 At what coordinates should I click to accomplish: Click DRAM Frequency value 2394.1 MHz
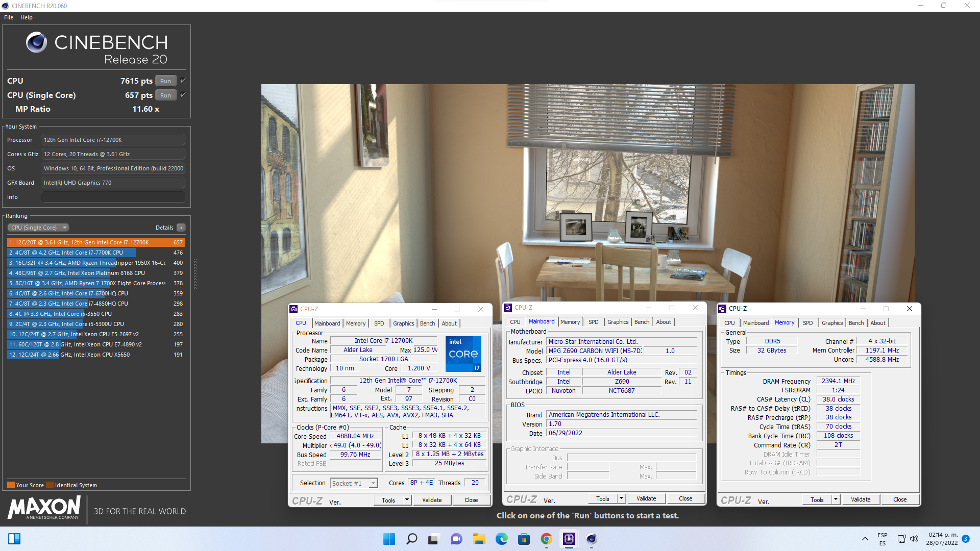[x=838, y=381]
